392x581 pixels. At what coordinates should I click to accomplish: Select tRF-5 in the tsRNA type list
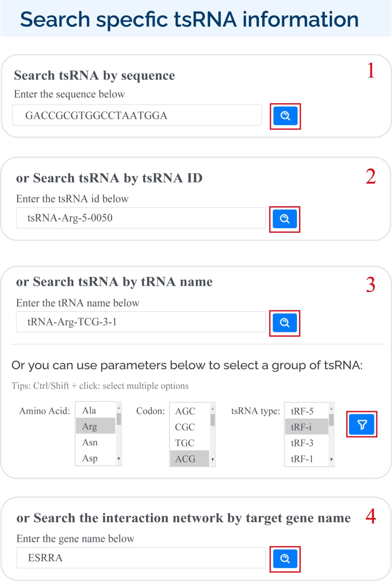click(307, 411)
